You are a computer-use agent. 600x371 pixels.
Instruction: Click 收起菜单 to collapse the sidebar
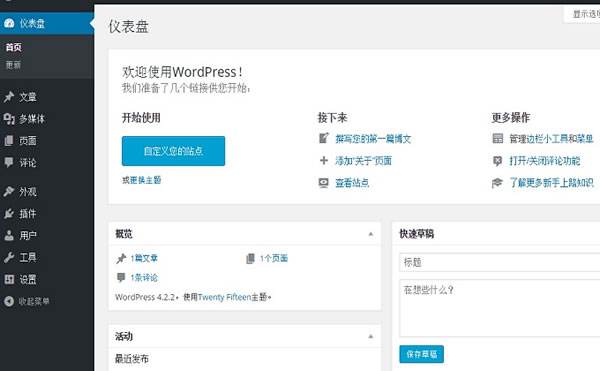tap(34, 301)
